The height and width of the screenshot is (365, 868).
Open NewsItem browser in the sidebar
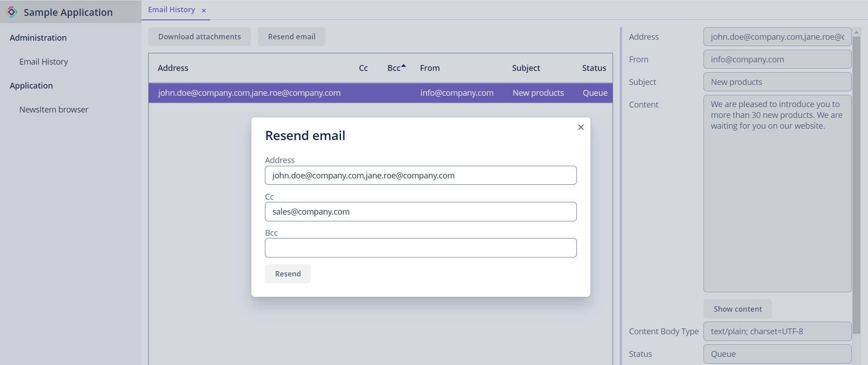pos(54,110)
